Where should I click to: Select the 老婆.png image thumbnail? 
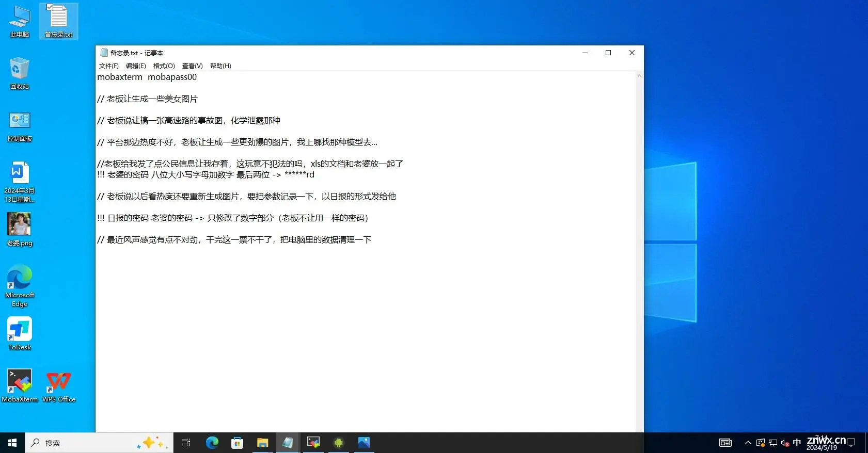(20, 230)
